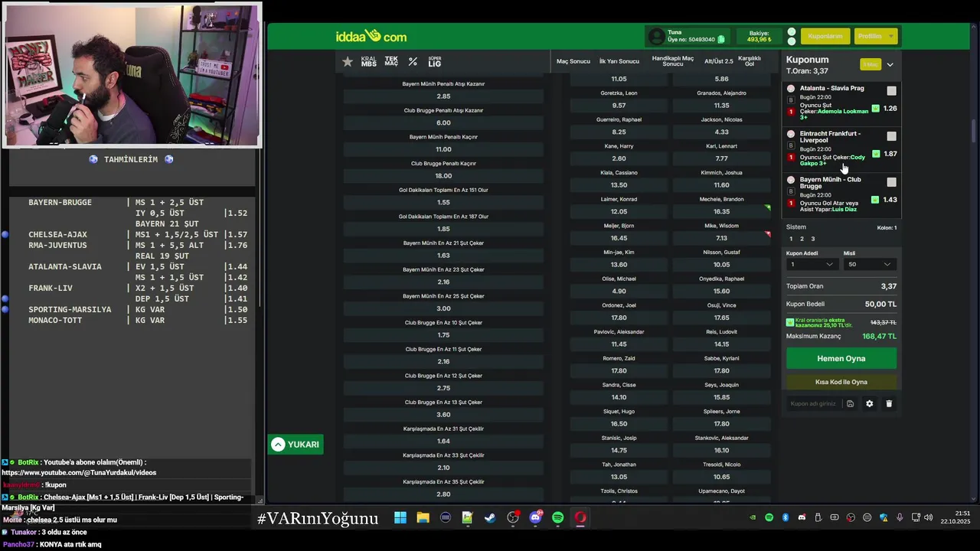
Task: Open the Karşılıklı Gol tab
Action: (x=750, y=61)
